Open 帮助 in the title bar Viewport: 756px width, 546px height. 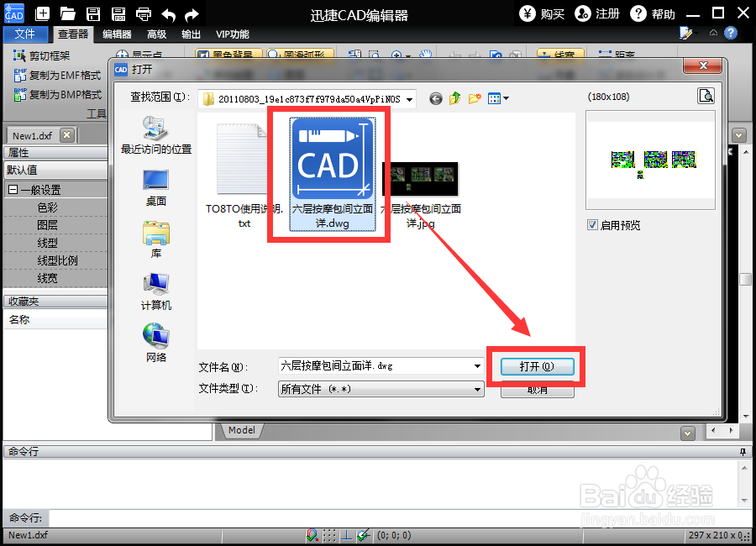(x=653, y=13)
